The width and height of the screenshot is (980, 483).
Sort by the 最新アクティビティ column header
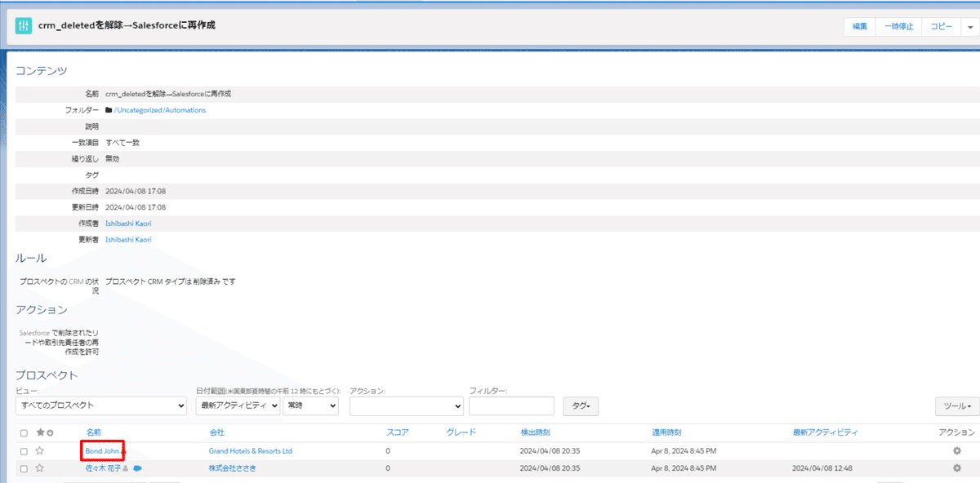coord(826,432)
